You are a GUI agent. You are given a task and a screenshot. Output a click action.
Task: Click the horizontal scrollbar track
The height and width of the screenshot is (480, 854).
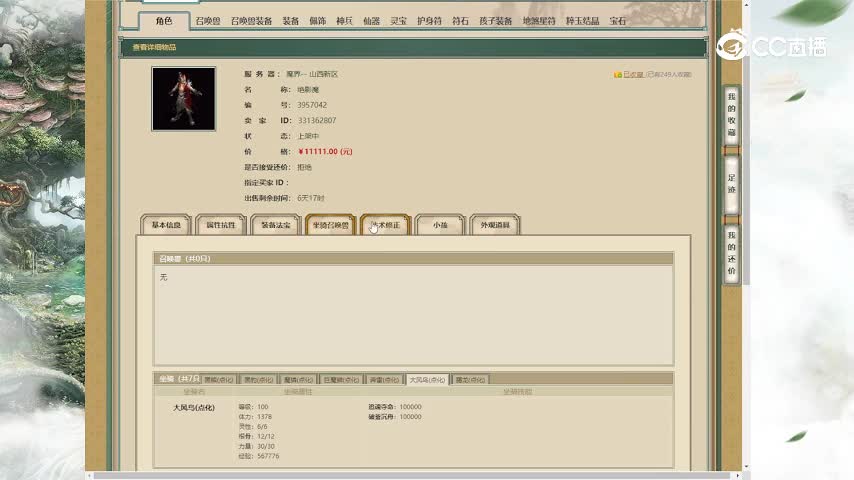[413, 476]
